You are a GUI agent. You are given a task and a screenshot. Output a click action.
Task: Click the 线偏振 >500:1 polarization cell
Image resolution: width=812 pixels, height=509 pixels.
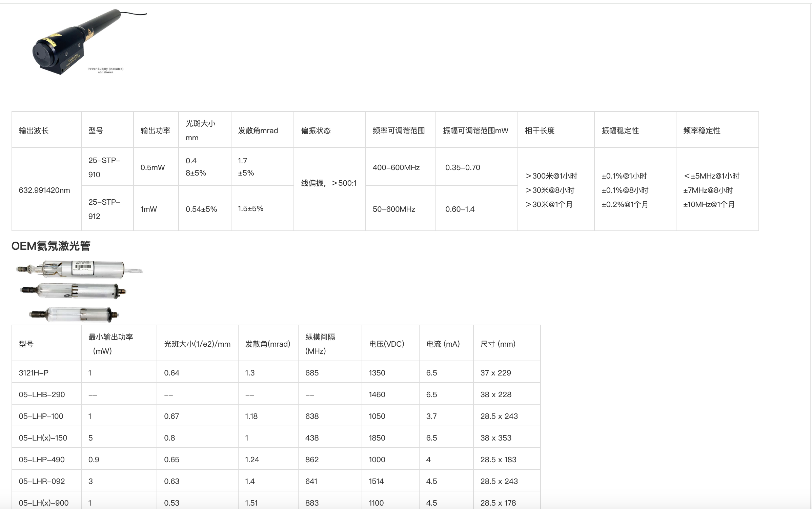click(x=329, y=183)
